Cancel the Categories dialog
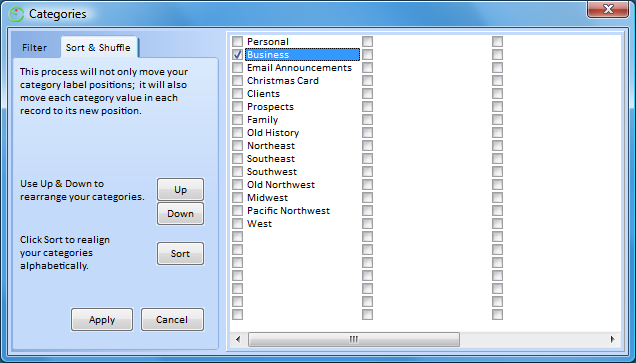Viewport: 636px width, 363px height. pos(172,320)
